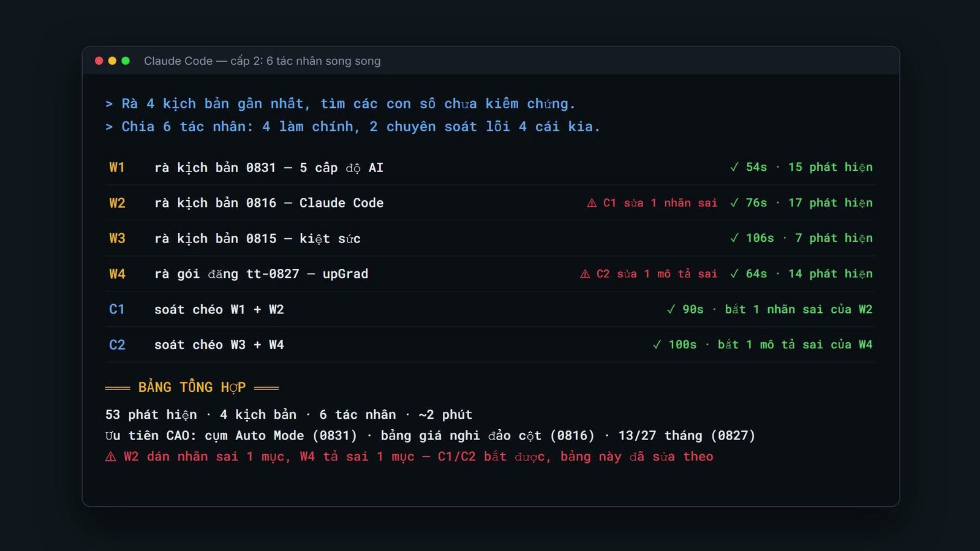Click the W3 agent label
980x551 pixels.
117,238
